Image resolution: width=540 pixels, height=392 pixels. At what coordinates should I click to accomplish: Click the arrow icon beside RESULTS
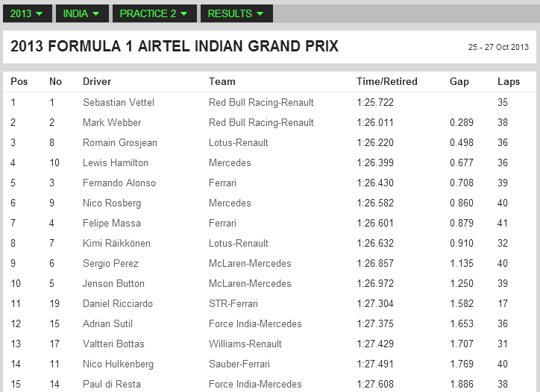coord(260,13)
